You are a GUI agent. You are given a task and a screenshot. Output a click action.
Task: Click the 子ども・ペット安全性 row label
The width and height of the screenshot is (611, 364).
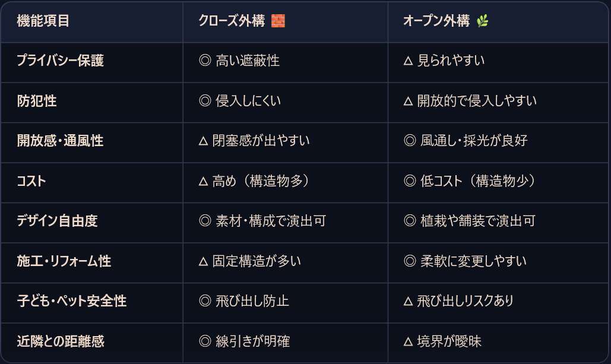coord(72,301)
